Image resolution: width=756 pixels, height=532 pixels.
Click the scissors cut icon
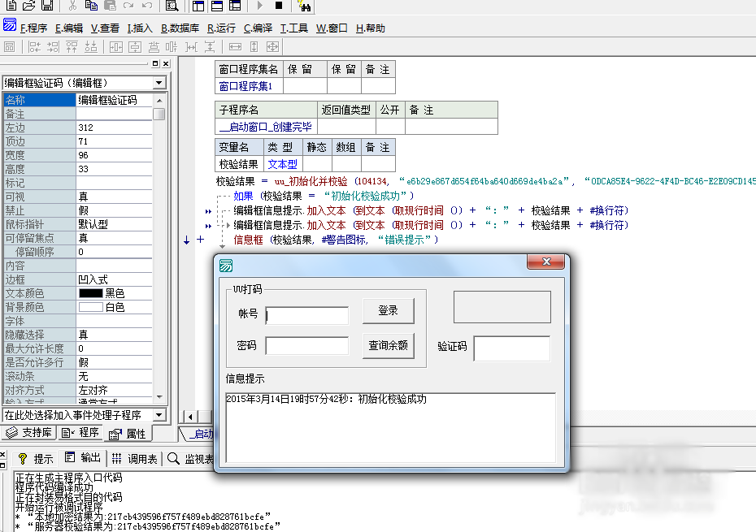point(72,6)
